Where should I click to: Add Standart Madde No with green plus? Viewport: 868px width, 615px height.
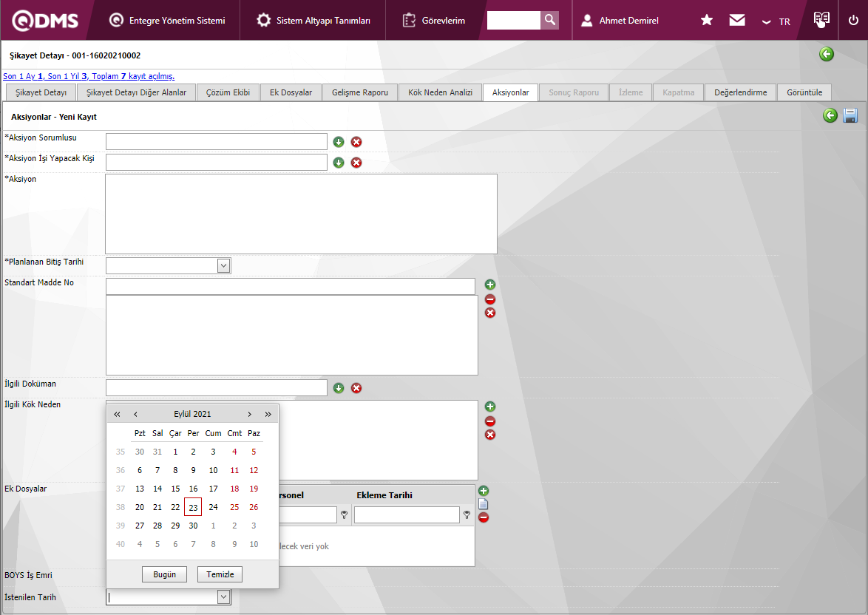[x=489, y=285]
